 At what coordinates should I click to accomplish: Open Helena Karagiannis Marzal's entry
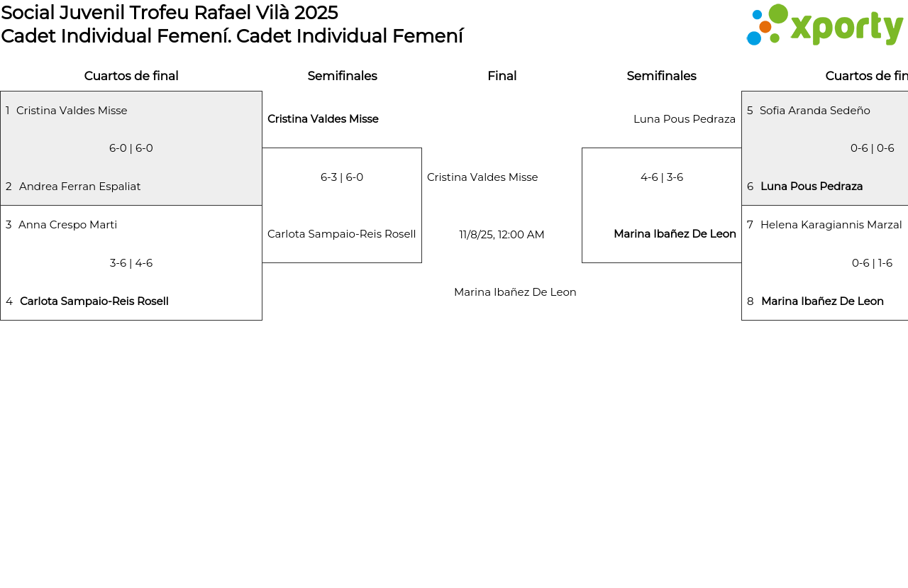click(x=831, y=225)
